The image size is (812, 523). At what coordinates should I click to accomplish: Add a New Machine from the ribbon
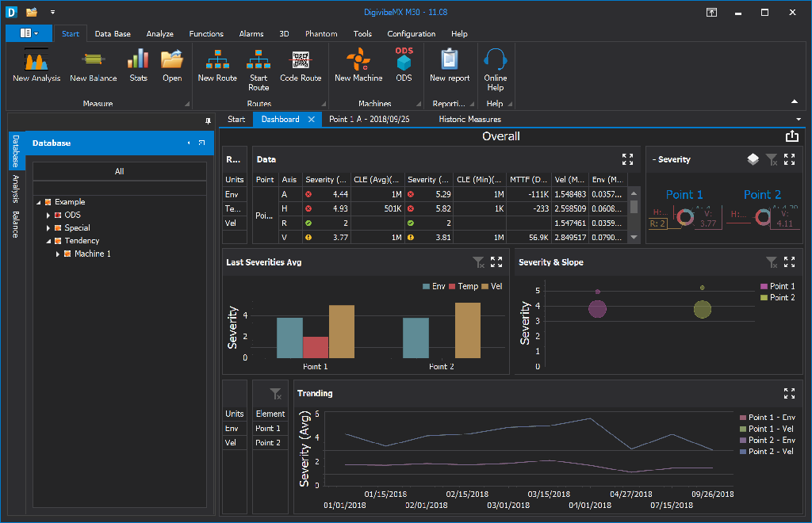(358, 65)
